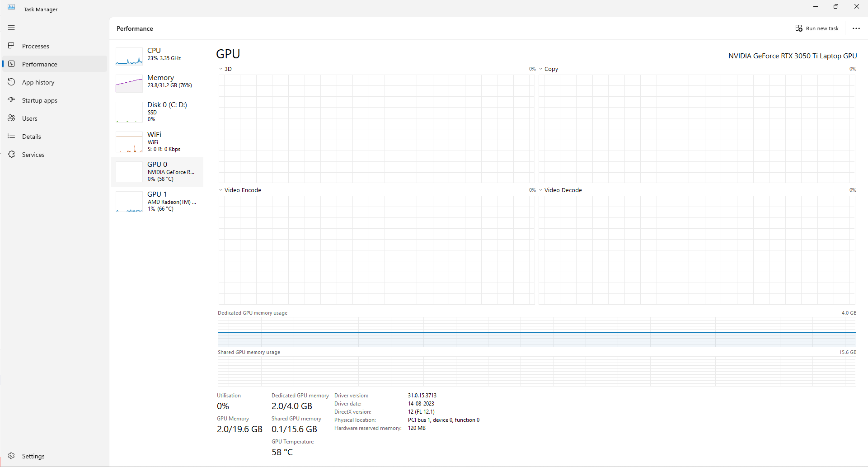The height and width of the screenshot is (467, 868).
Task: Collapse the 3D graph section
Action: coord(221,69)
